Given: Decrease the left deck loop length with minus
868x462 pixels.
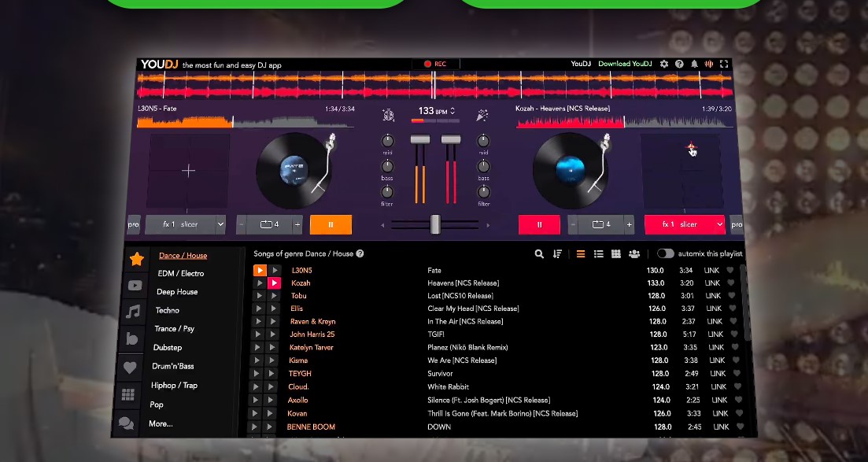Looking at the screenshot, I should coord(242,224).
